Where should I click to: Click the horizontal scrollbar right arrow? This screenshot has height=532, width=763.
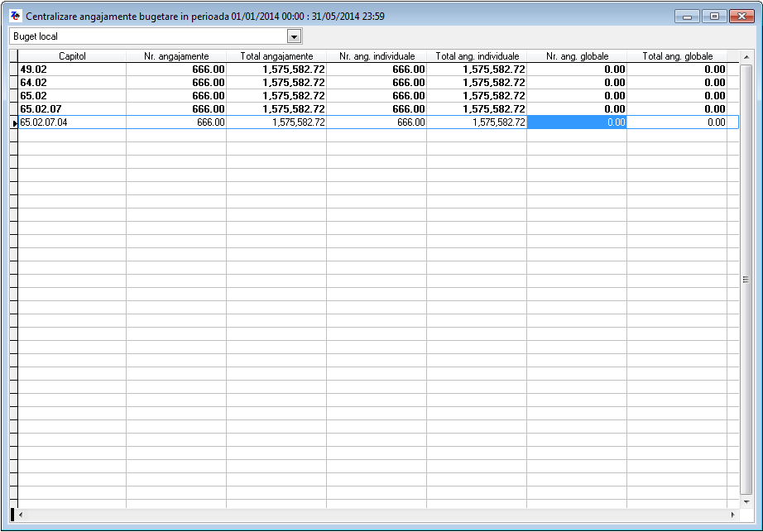[x=733, y=515]
